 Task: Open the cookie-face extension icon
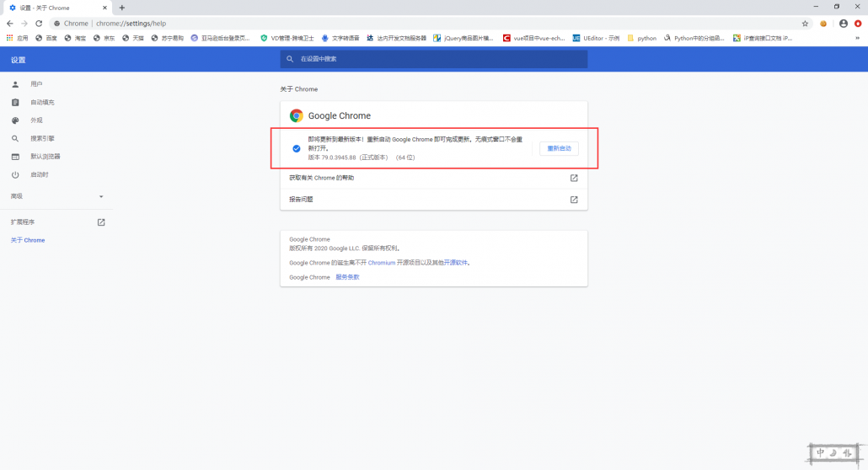823,24
